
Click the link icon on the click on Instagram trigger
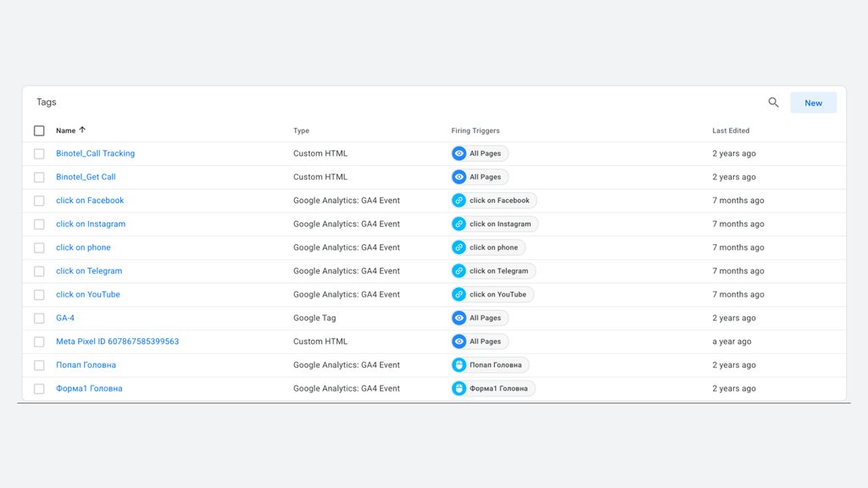459,224
